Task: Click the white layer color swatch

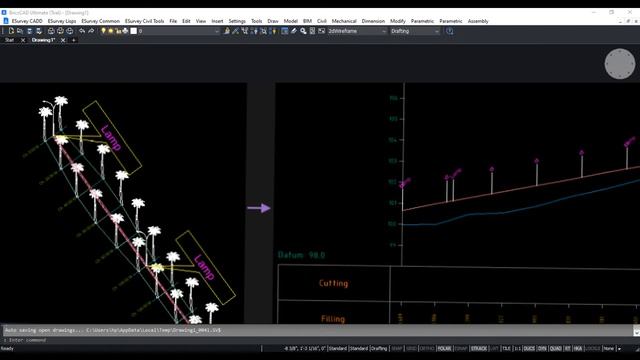Action: click(133, 31)
